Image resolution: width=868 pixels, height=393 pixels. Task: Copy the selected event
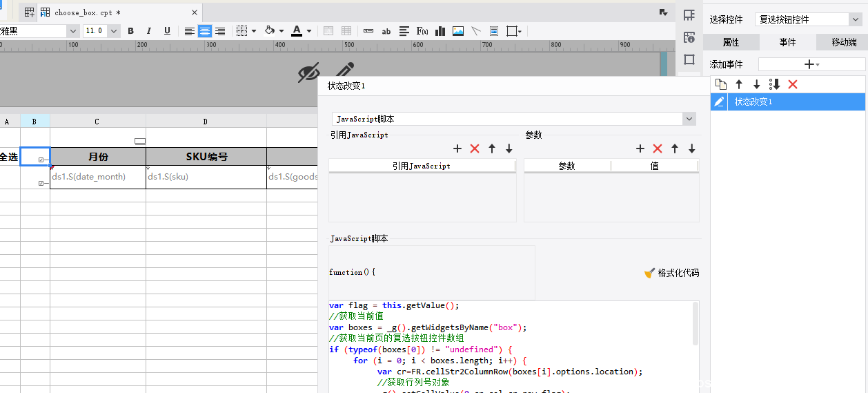pos(721,84)
